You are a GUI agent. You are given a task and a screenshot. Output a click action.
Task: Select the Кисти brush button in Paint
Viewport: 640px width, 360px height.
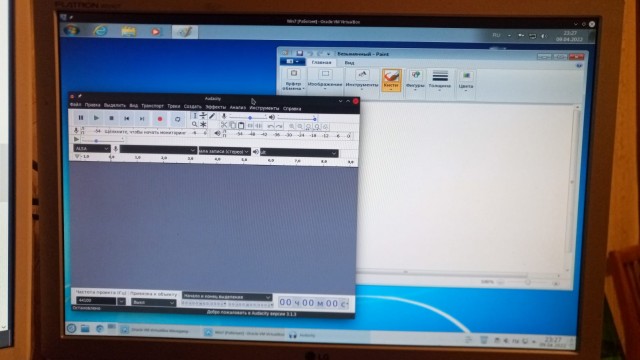pos(391,80)
